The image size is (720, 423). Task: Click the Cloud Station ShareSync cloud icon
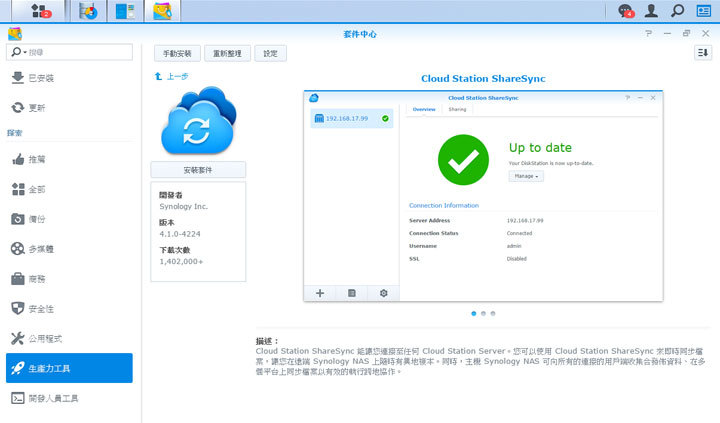(198, 120)
